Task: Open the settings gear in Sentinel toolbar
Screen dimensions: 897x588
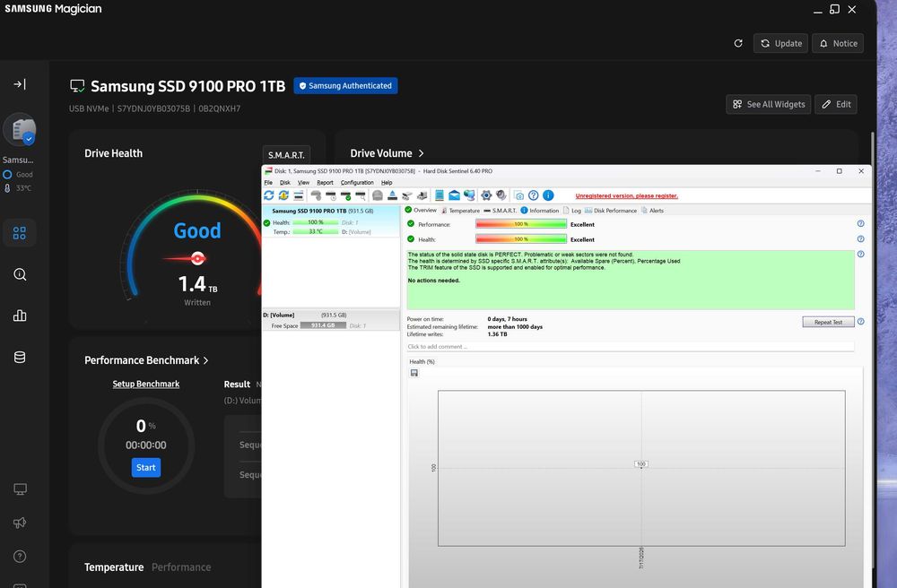Action: click(x=486, y=195)
